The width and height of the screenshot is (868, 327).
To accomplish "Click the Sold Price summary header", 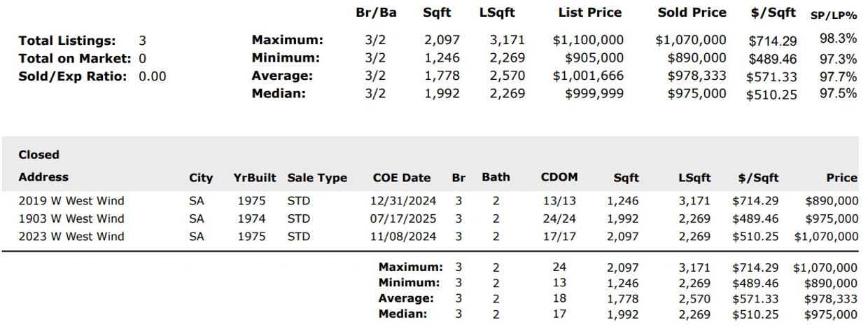I will 692,13.
